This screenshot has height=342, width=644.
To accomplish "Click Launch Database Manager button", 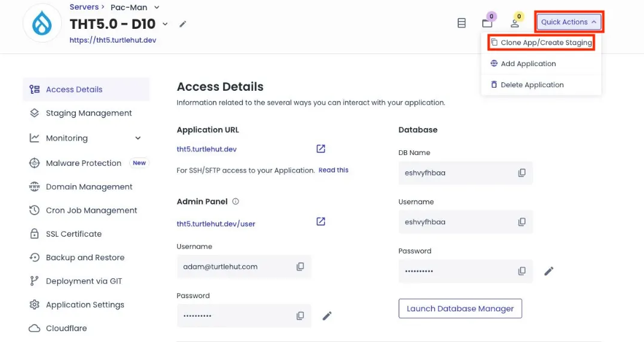I will tap(460, 308).
